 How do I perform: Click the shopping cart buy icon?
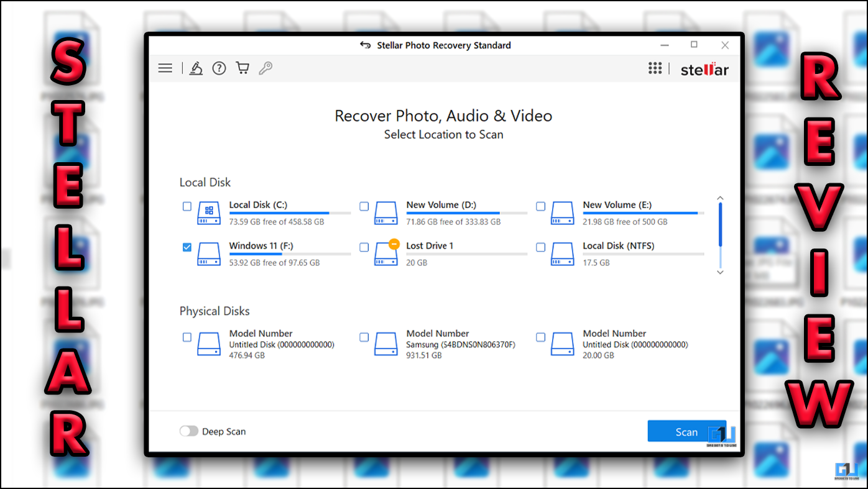[x=242, y=68]
